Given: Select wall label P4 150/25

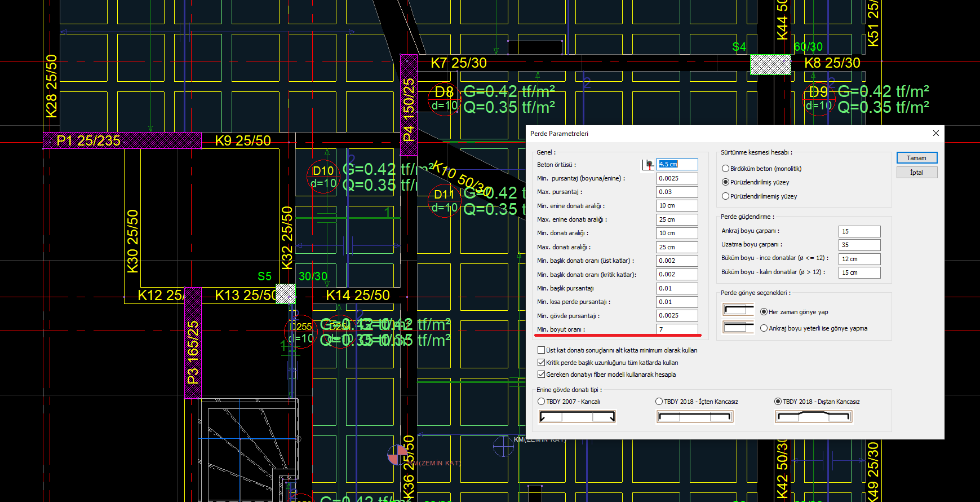Looking at the screenshot, I should point(409,110).
